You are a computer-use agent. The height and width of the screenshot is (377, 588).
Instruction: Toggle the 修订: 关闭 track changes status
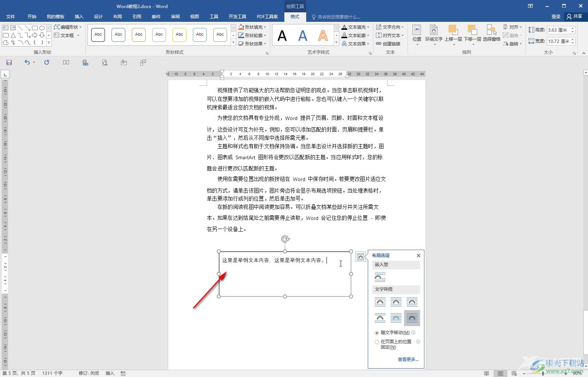click(89, 373)
